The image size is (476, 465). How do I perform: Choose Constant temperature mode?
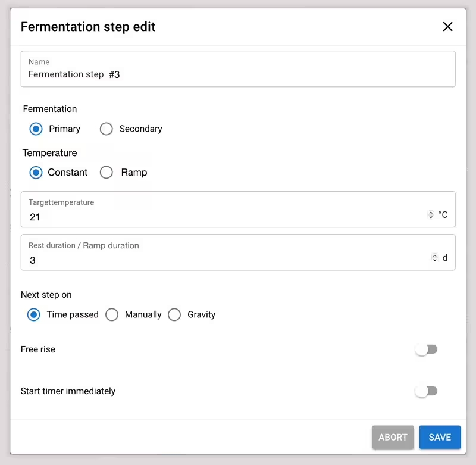click(x=36, y=172)
